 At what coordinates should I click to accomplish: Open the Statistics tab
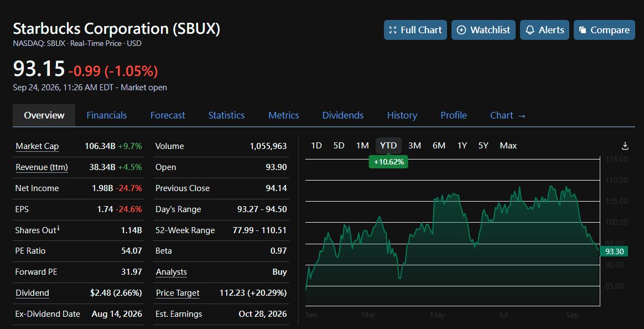(226, 115)
